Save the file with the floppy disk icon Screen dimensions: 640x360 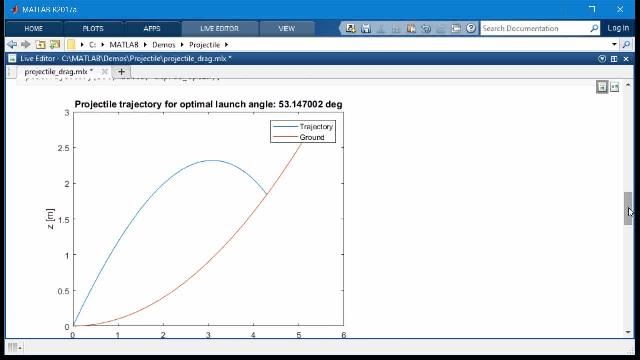point(366,28)
